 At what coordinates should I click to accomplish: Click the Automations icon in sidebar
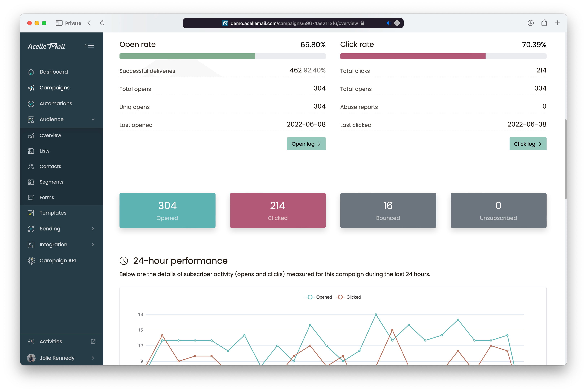coord(31,103)
